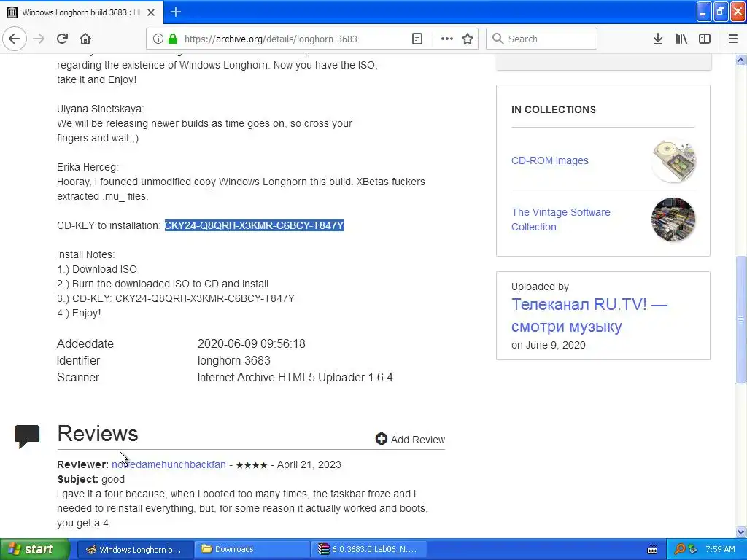This screenshot has width=747, height=560.
Task: Click the '3.) CD-KEY' install note line
Action: 176,298
